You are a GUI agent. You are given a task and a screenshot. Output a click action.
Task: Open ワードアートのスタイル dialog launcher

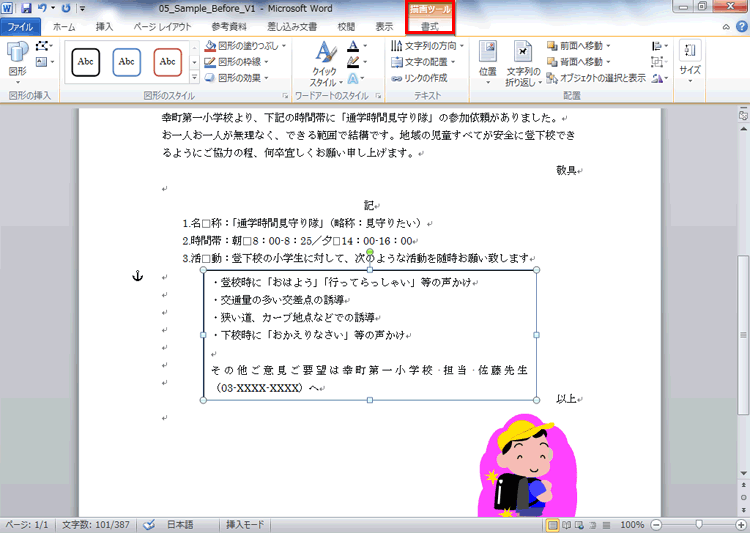[378, 96]
